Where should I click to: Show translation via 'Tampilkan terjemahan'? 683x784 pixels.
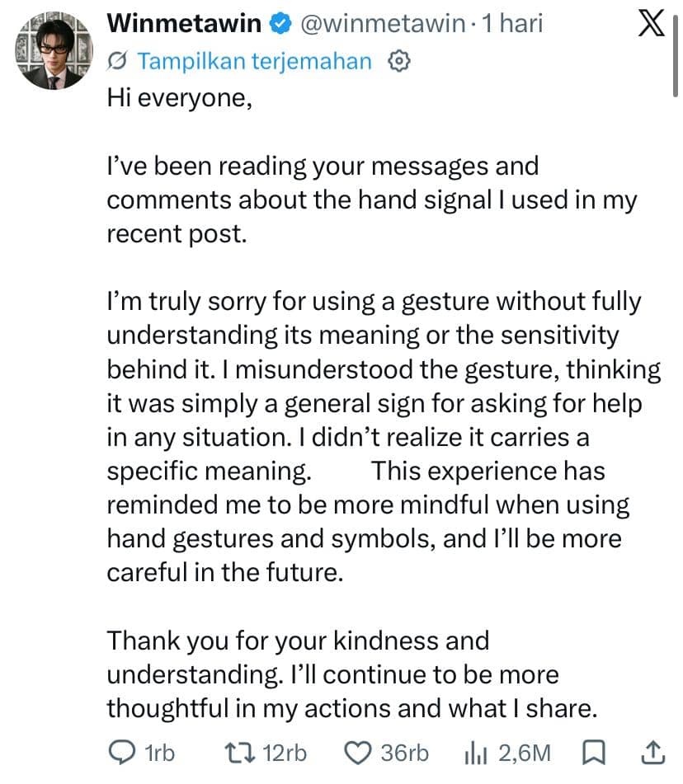(x=255, y=62)
